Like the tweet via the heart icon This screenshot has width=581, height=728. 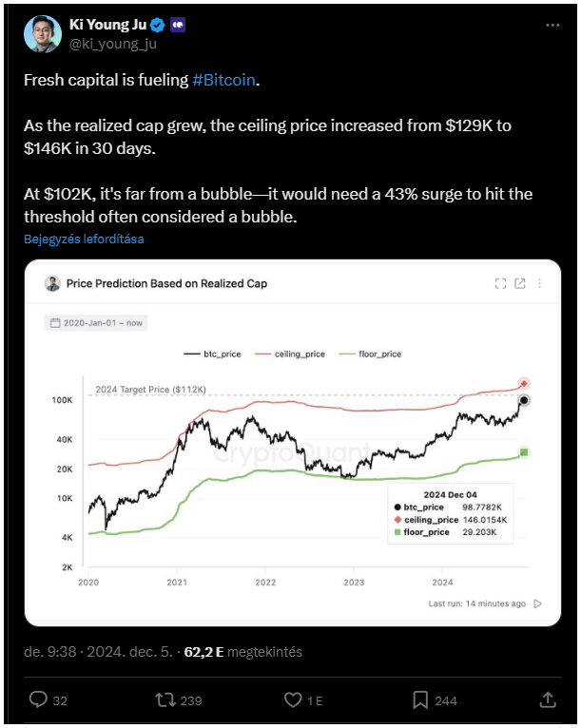pyautogui.click(x=293, y=699)
